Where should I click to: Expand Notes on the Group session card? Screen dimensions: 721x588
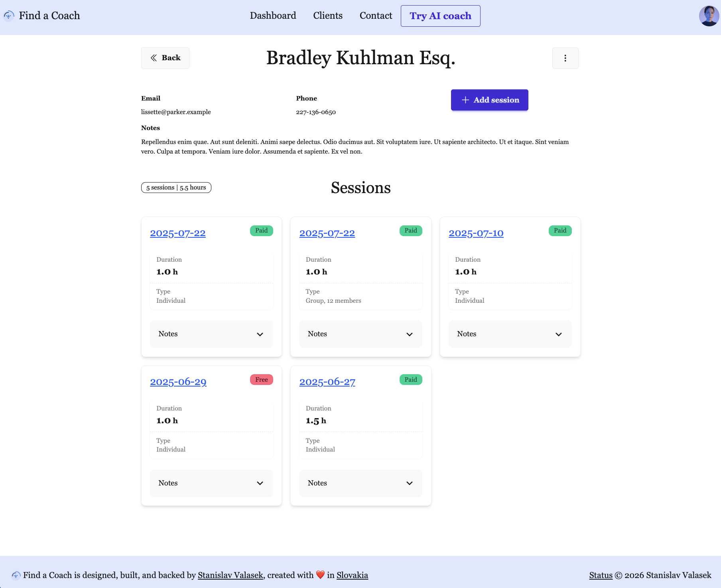tap(360, 334)
